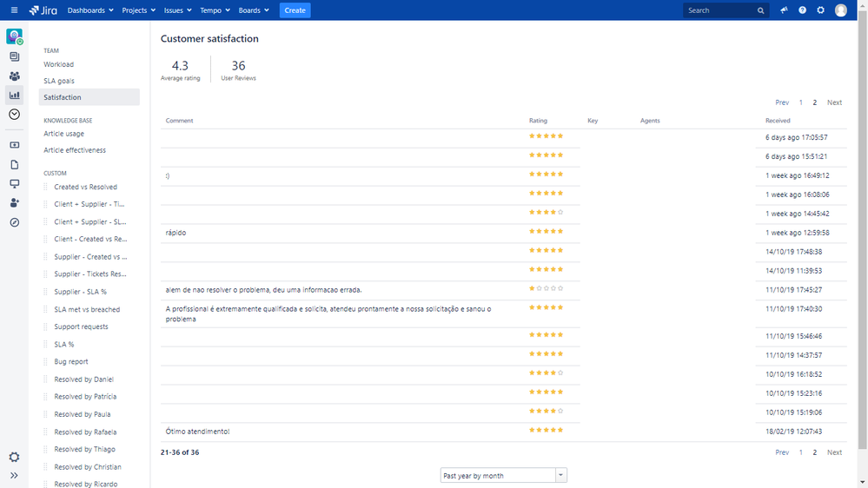Click the Jira logo
This screenshot has width=868, height=488.
43,10
